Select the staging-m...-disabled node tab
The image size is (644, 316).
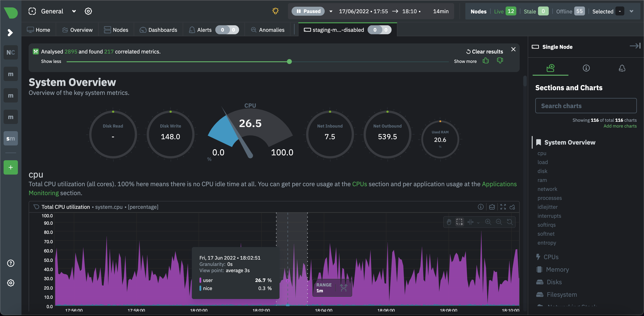(x=347, y=30)
